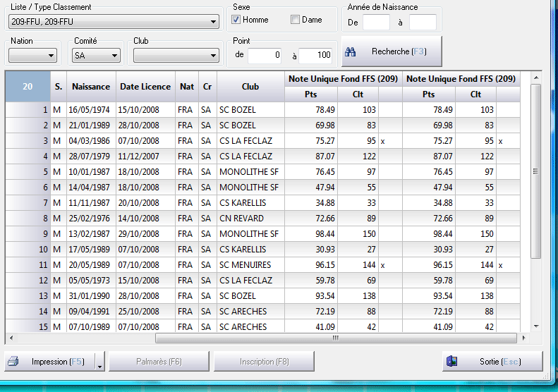The height and width of the screenshot is (392, 558).
Task: Click the Date Licence column header
Action: pos(145,87)
